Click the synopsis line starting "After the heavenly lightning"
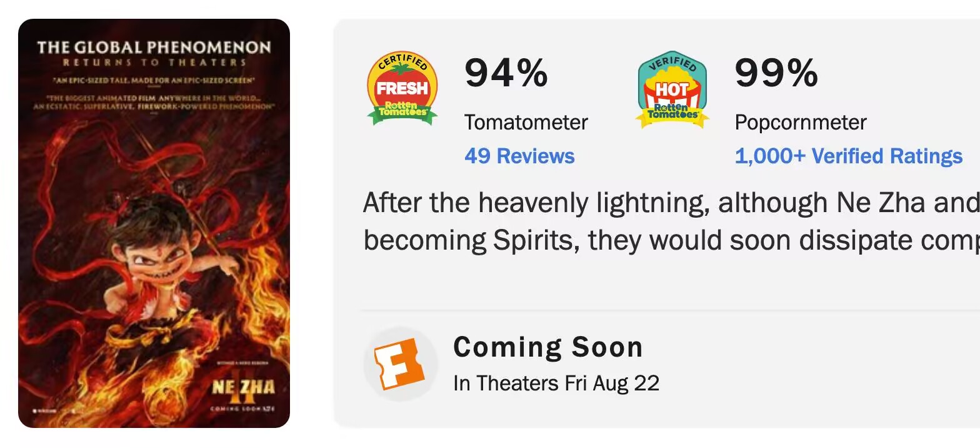 [x=671, y=203]
